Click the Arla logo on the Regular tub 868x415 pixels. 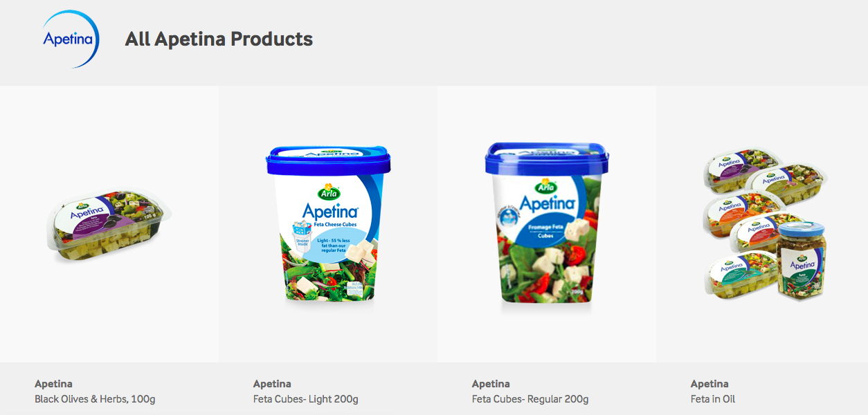coord(547,186)
